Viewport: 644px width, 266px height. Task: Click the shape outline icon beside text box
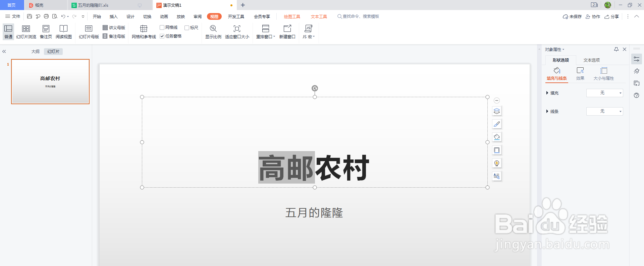pyautogui.click(x=497, y=150)
